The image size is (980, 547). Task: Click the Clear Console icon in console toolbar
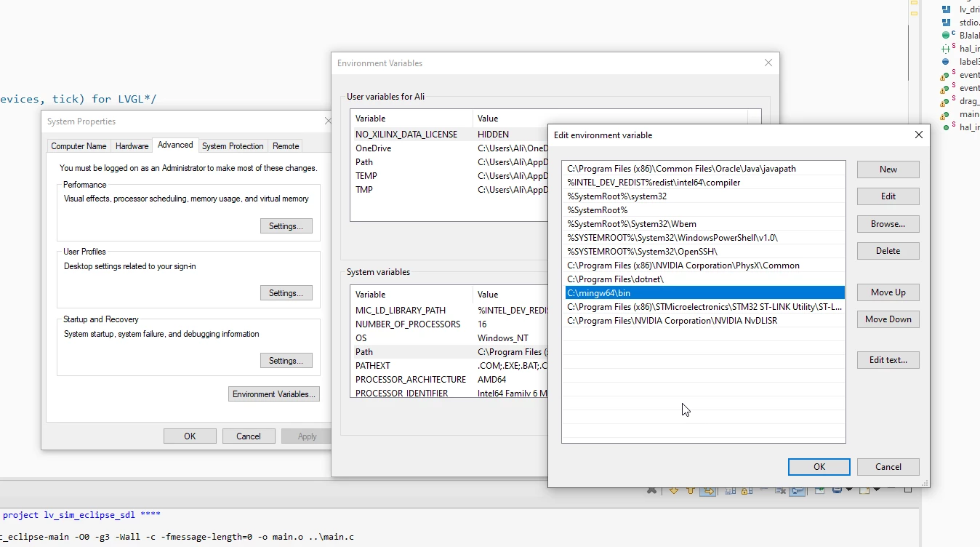click(x=780, y=490)
